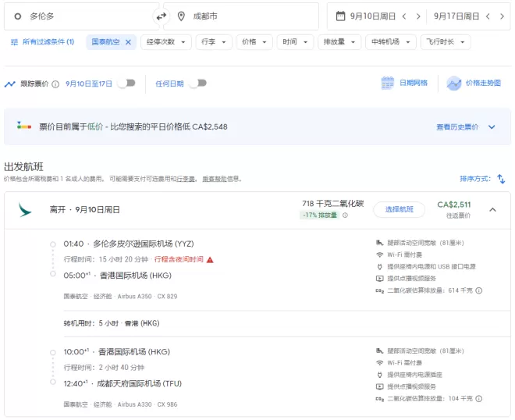Click the origin input field 多伦多
Viewport: 515px width, 420px height.
(x=81, y=16)
